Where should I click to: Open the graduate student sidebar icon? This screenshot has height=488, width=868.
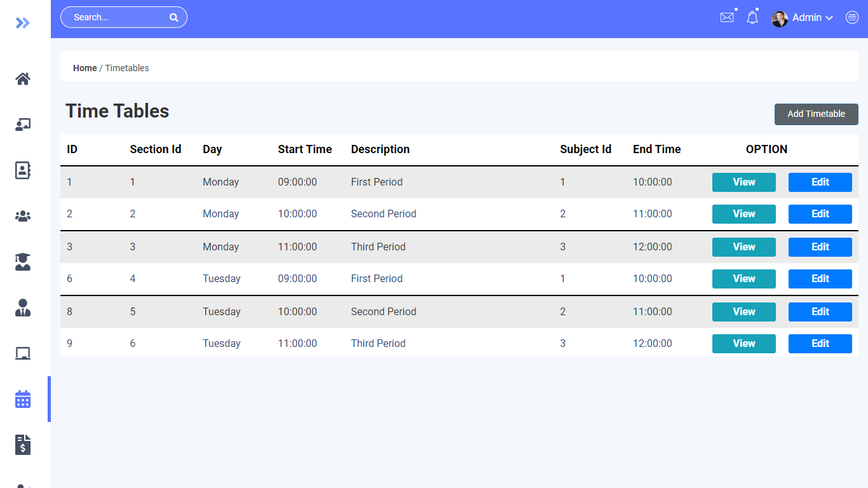tap(23, 262)
